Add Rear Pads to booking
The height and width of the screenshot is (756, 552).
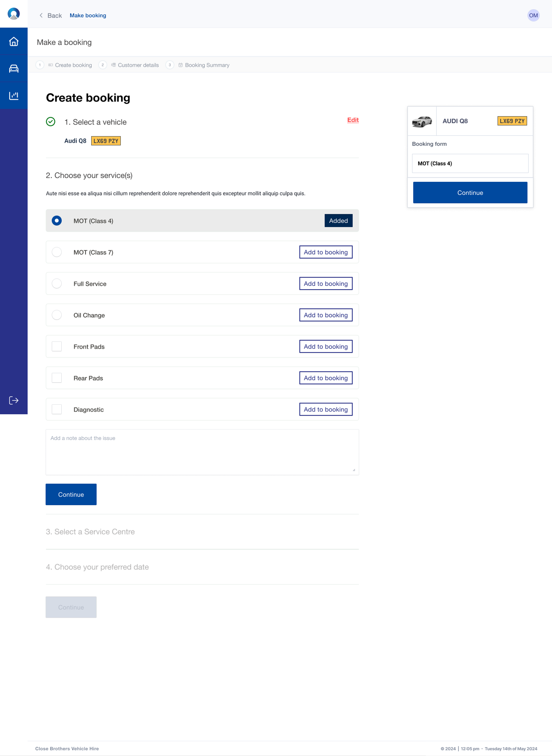(x=326, y=378)
